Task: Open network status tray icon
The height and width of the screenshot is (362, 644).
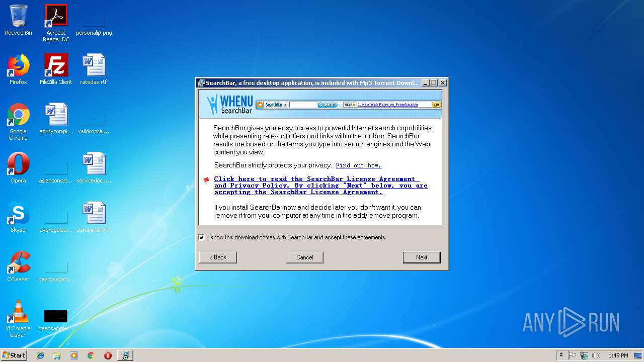Action: [584, 355]
